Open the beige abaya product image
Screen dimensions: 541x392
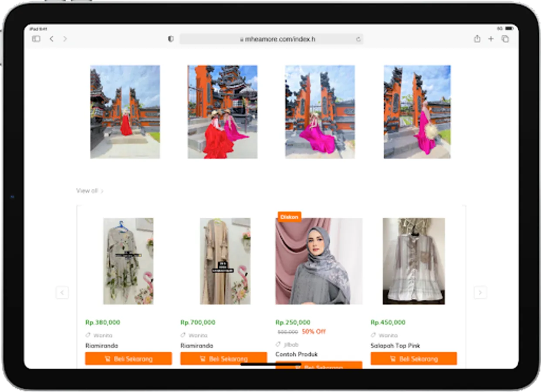225,261
